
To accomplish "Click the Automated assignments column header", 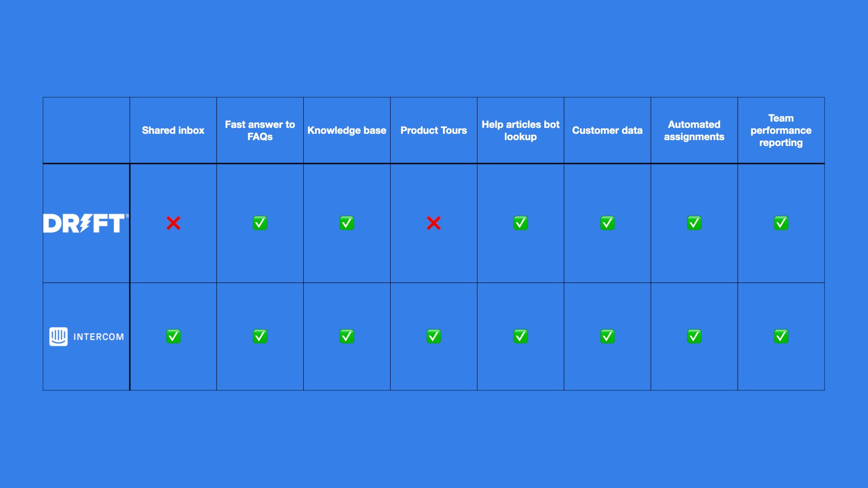I will click(x=694, y=130).
